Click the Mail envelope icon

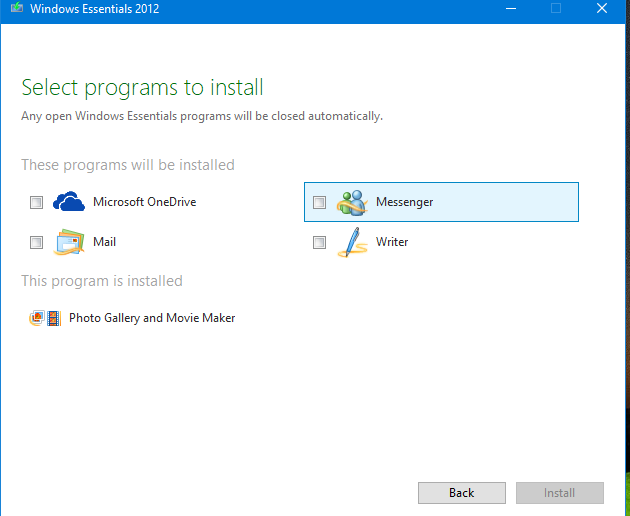tap(69, 242)
